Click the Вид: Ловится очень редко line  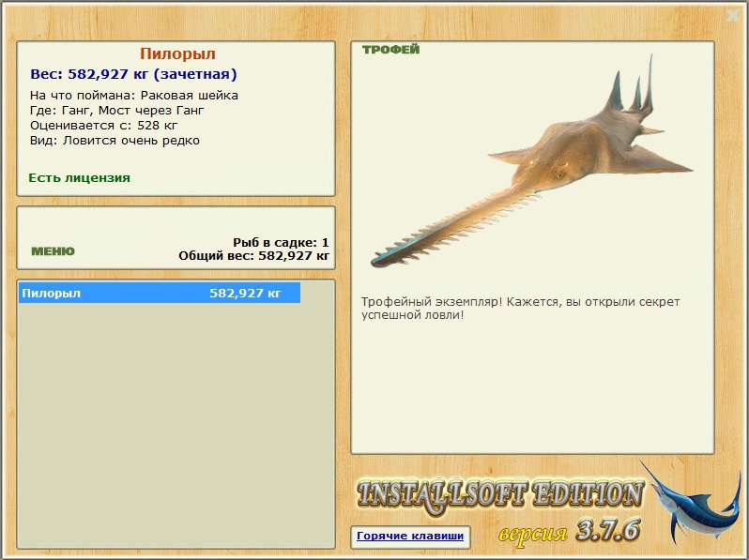tap(115, 141)
